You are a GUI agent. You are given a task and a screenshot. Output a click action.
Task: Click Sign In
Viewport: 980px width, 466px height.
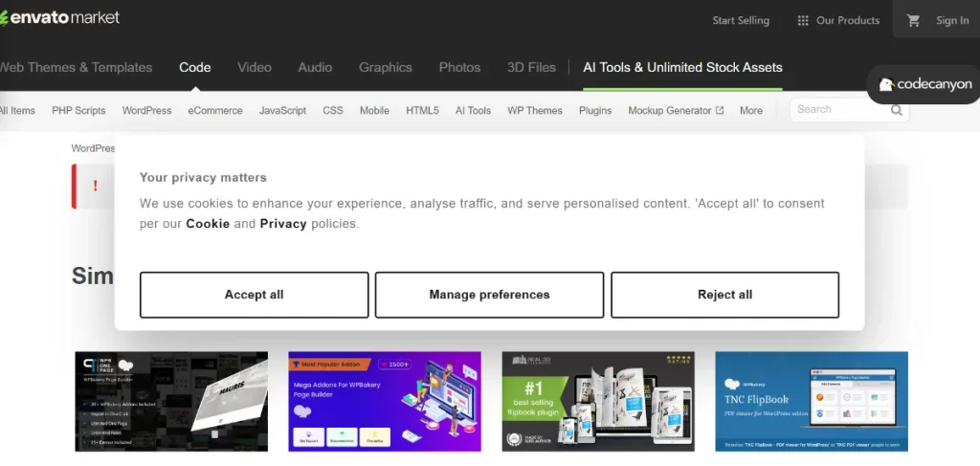click(952, 21)
